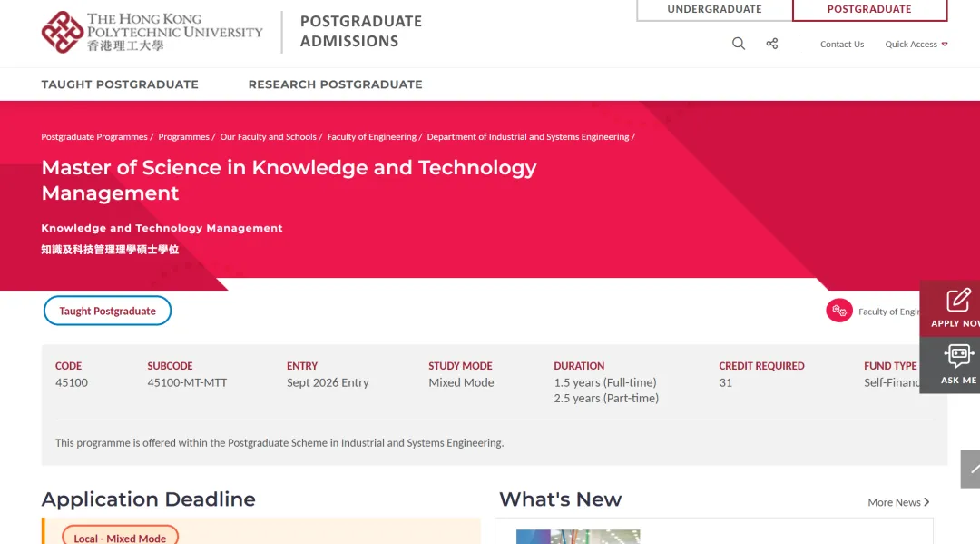980x544 pixels.
Task: Select the Postgraduate tab
Action: tap(868, 10)
